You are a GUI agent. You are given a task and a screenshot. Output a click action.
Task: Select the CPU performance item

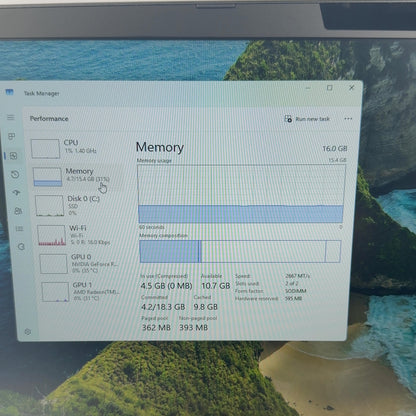pos(65,148)
